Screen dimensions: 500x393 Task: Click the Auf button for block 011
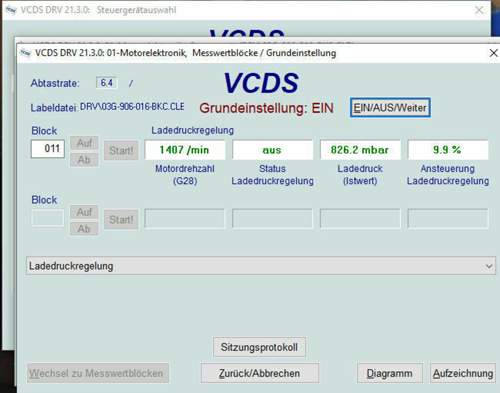point(84,143)
